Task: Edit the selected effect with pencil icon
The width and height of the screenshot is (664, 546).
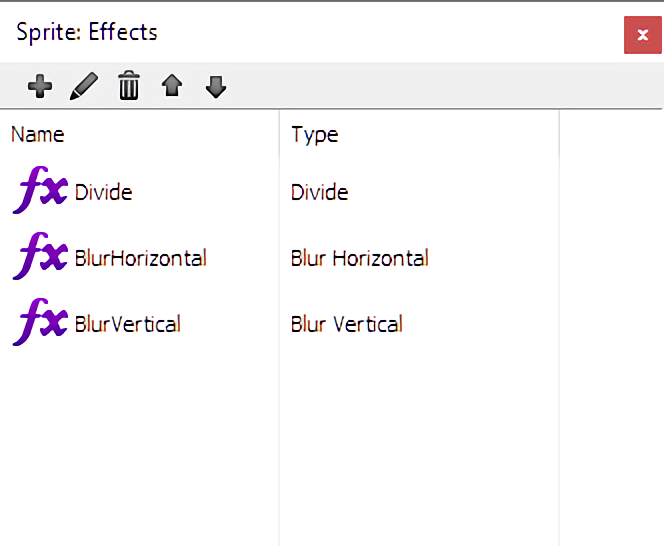Action: pos(84,86)
